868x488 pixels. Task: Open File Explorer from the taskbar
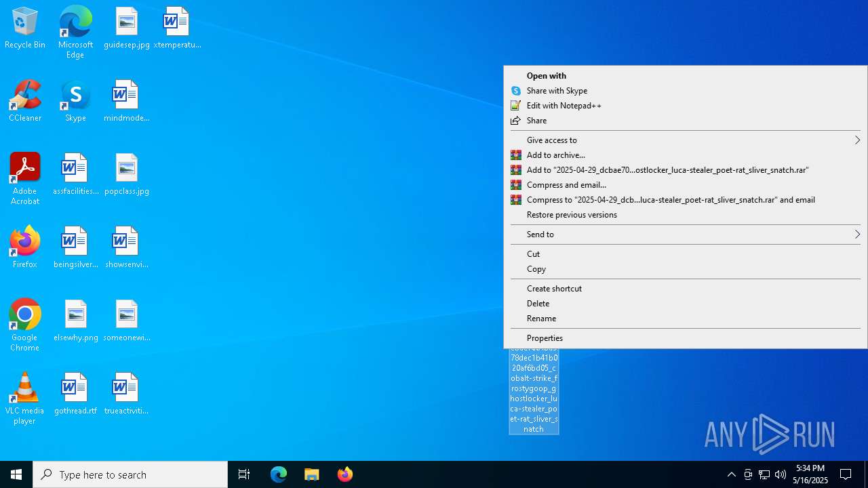click(x=311, y=474)
